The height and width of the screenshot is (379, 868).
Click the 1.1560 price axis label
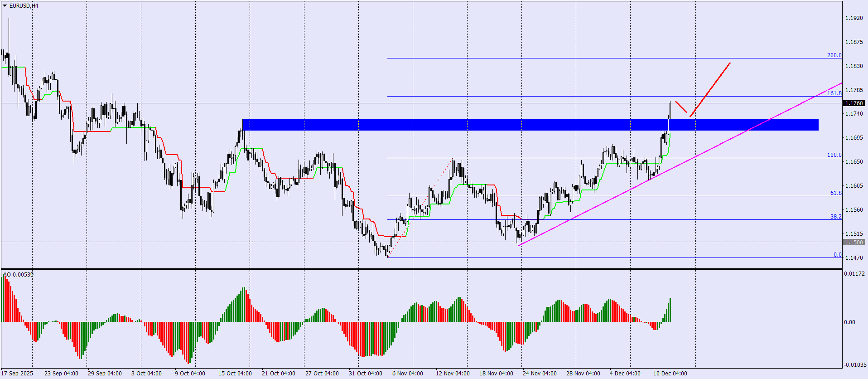pos(854,210)
